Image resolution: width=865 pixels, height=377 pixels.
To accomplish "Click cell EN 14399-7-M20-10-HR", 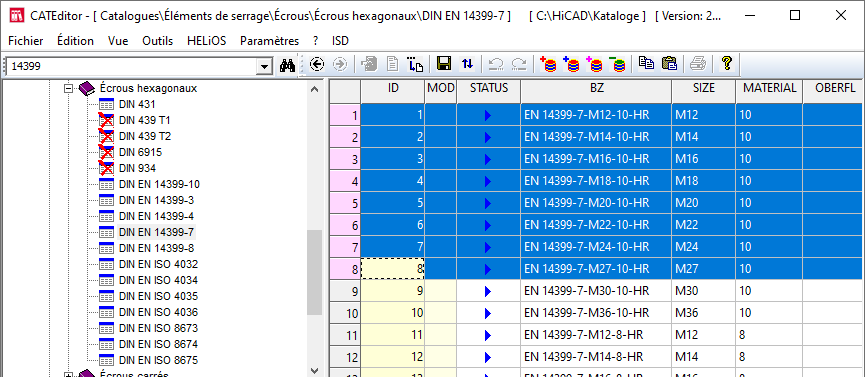I will (596, 204).
